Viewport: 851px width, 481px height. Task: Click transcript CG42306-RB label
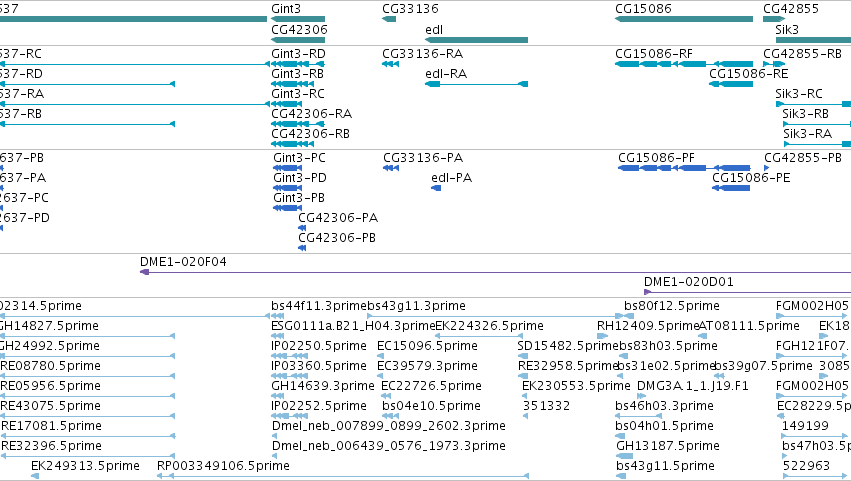coord(310,134)
